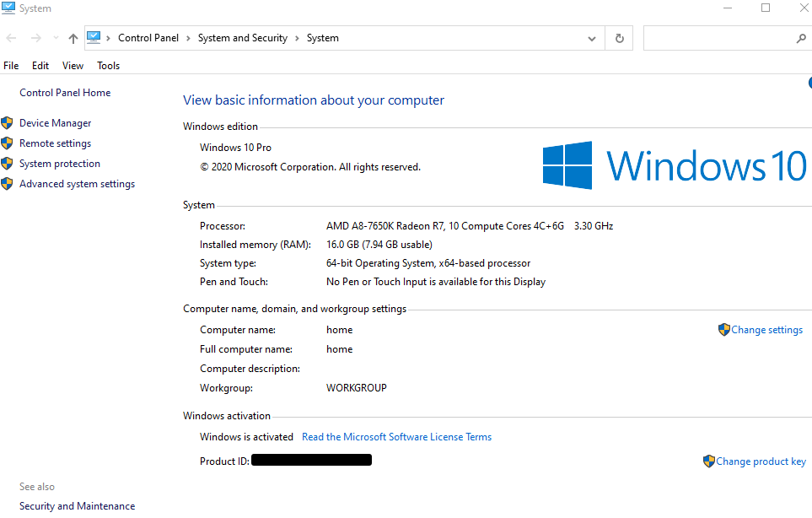Click the shield icon beside Remote settings
The image size is (812, 518).
[x=8, y=143]
